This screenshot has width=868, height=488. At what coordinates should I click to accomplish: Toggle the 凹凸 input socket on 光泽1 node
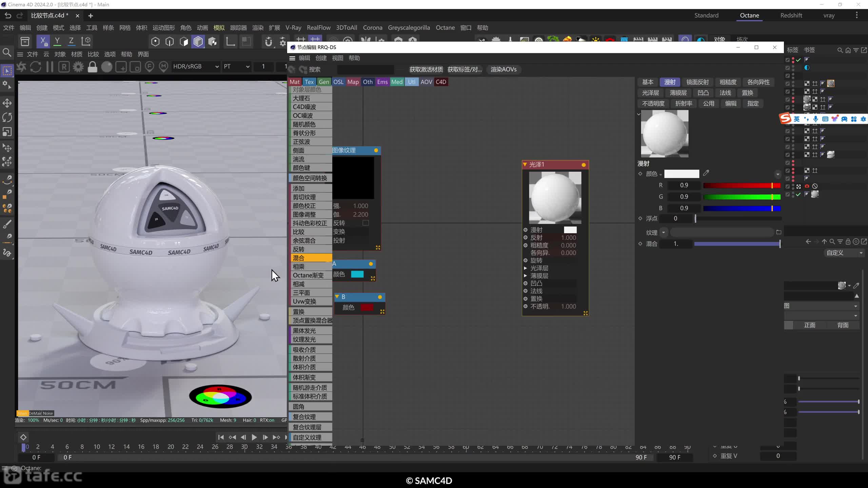click(x=526, y=283)
